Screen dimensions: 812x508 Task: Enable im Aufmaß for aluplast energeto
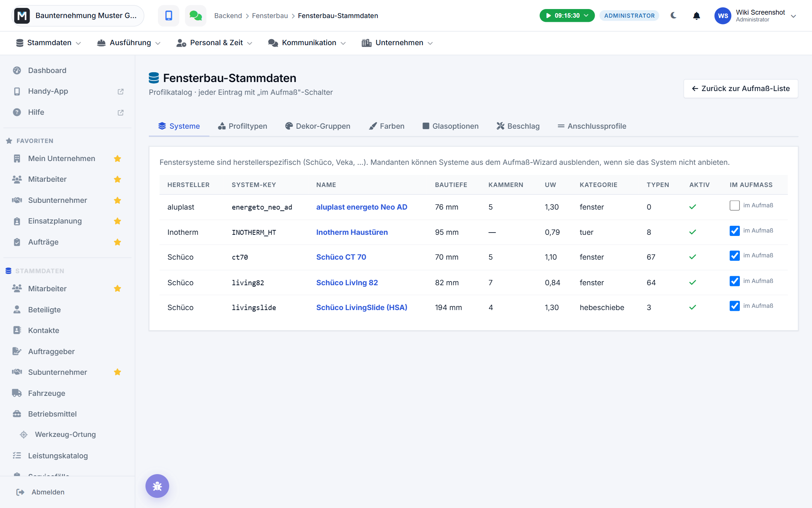[735, 205]
